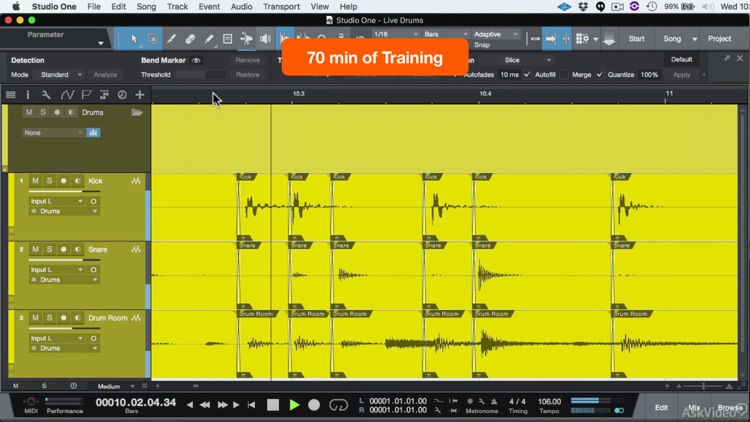Mute the Kick track

(x=35, y=181)
